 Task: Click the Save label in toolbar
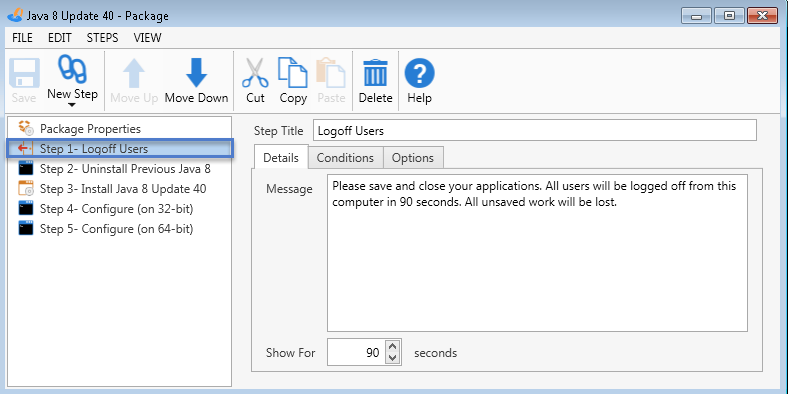tap(24, 98)
